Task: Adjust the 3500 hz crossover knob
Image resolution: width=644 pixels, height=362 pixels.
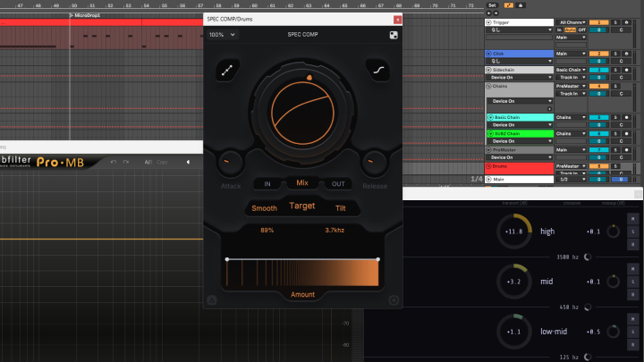Action: tap(588, 257)
